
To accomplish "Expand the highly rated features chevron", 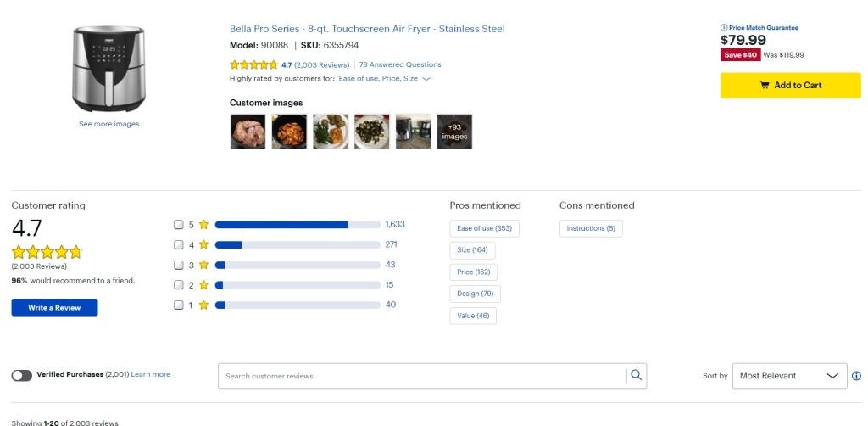I will 426,79.
